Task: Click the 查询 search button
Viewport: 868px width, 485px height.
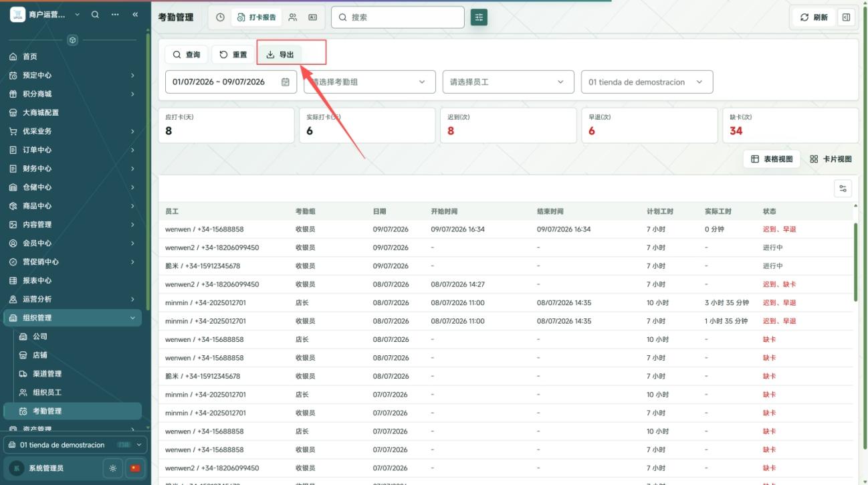Action: coord(187,55)
